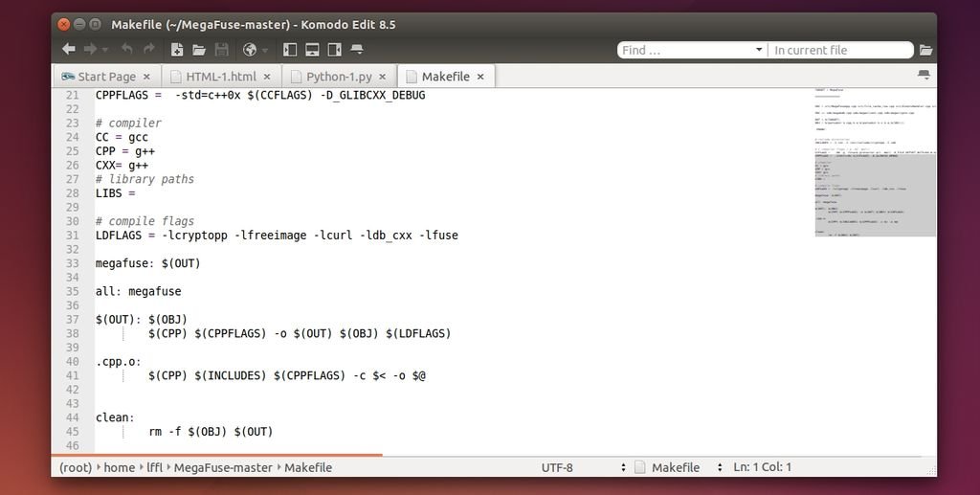Click the MegaFuse-master breadcrumb
Viewport: 980px width, 495px height.
click(223, 467)
